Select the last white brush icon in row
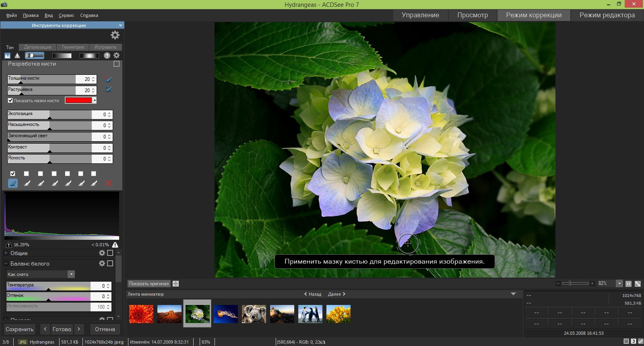644x346 pixels. [x=94, y=183]
